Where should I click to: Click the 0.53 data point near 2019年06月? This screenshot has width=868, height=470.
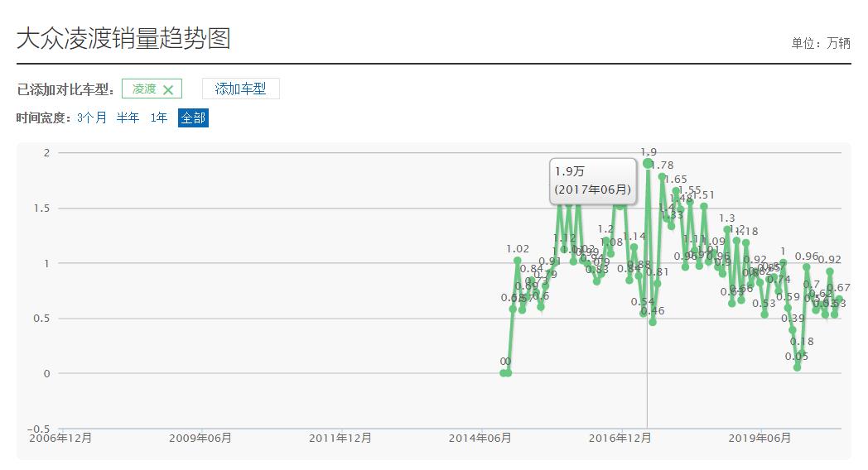pos(764,314)
